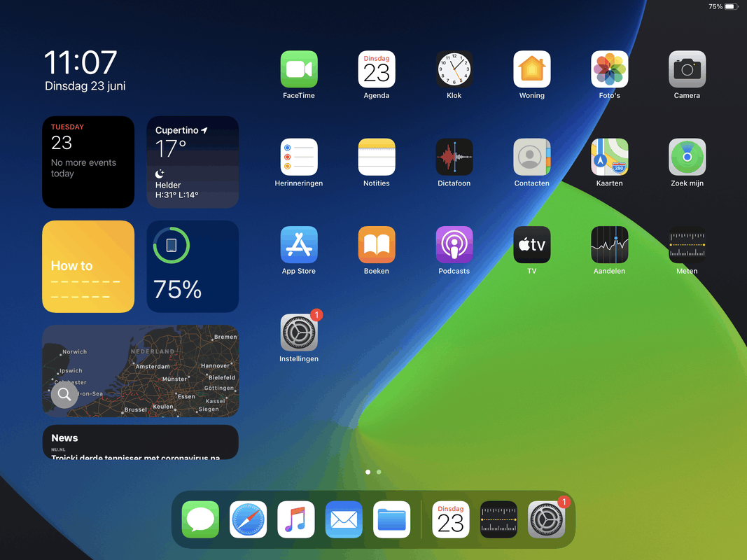The width and height of the screenshot is (747, 560).
Task: Launch the Podcasts app
Action: (454, 245)
